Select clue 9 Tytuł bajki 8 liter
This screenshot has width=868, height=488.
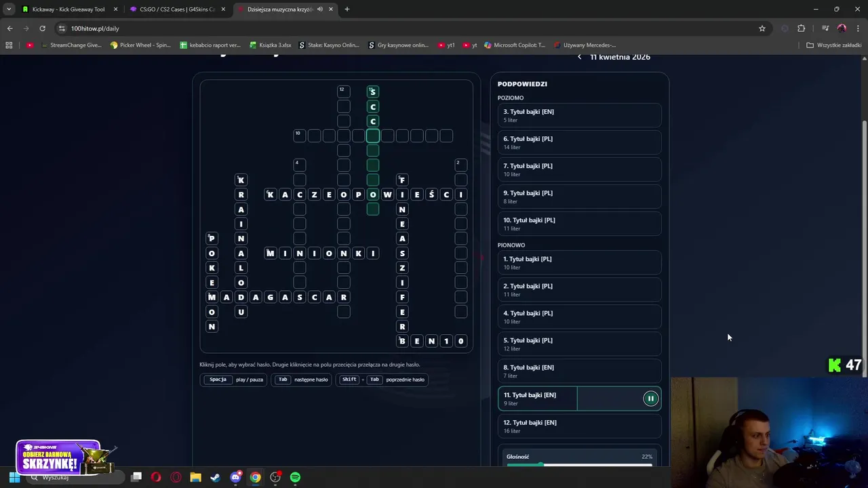click(579, 197)
